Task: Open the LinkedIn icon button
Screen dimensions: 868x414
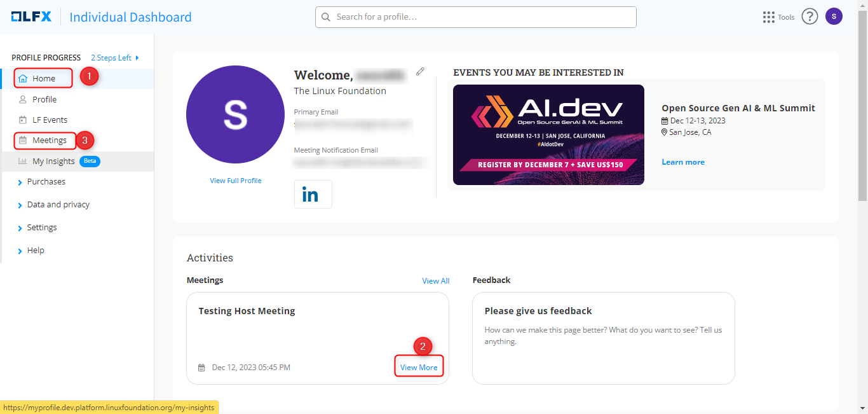Action: [313, 195]
